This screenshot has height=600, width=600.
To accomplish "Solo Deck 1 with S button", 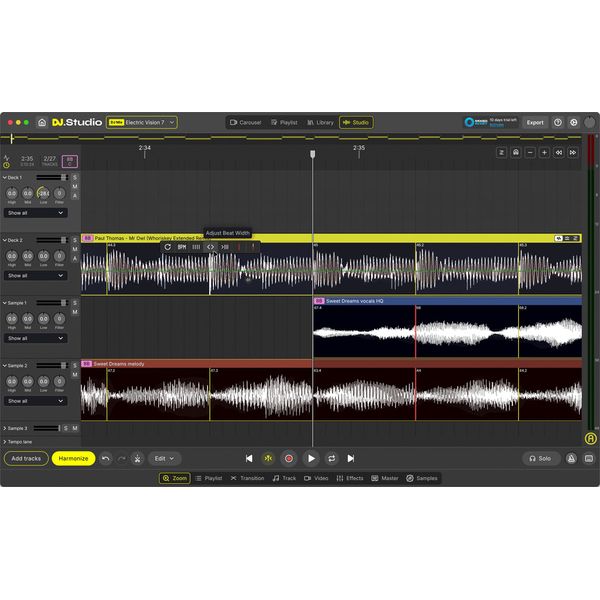I will click(75, 178).
